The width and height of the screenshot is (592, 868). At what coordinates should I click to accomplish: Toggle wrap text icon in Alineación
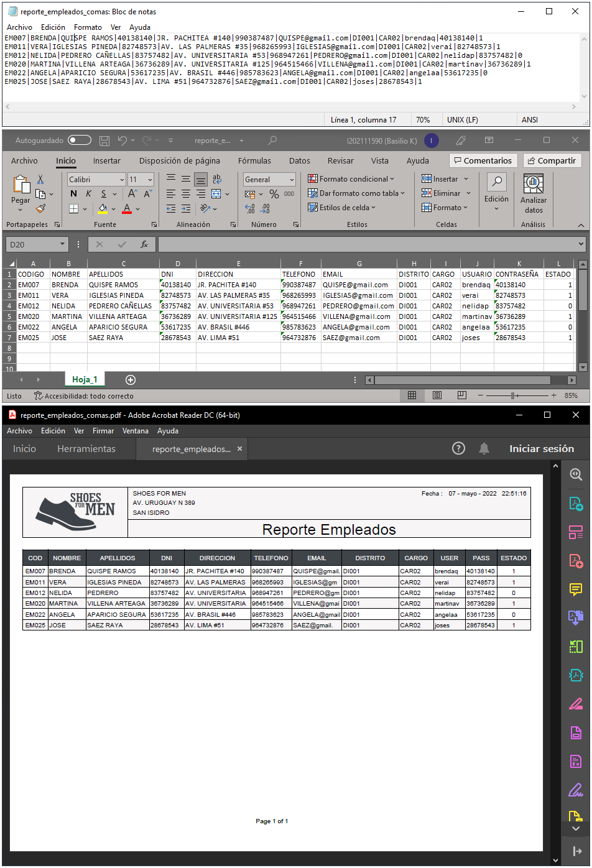click(x=216, y=179)
